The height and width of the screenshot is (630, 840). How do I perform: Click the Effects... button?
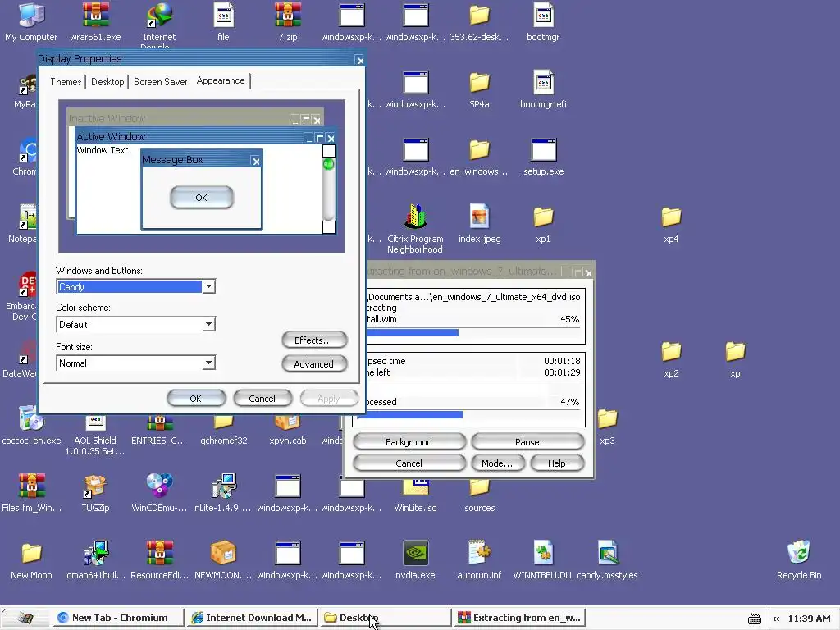click(x=314, y=340)
